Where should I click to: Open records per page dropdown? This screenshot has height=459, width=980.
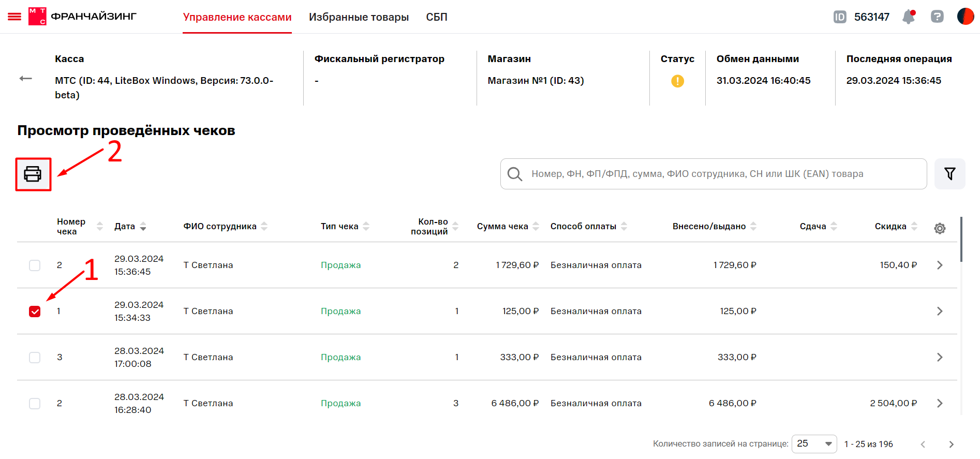point(814,444)
